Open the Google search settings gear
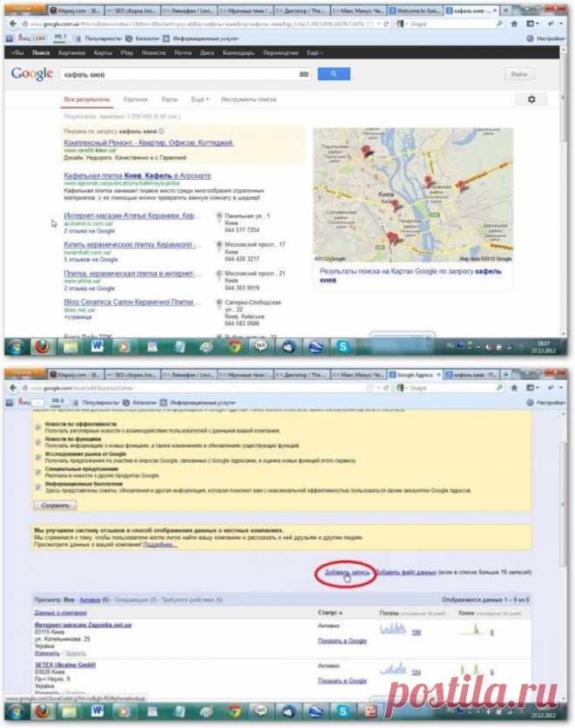This screenshot has width=575, height=728. [x=531, y=99]
